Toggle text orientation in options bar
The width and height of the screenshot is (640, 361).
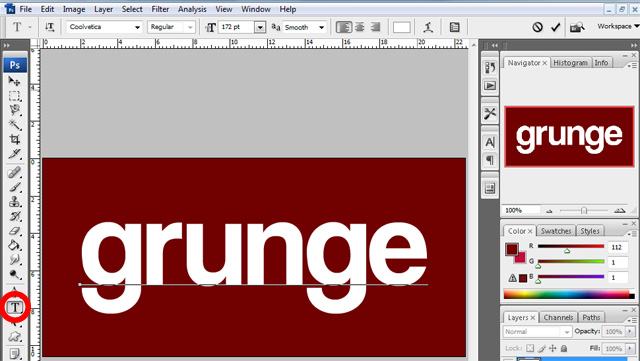(x=49, y=27)
